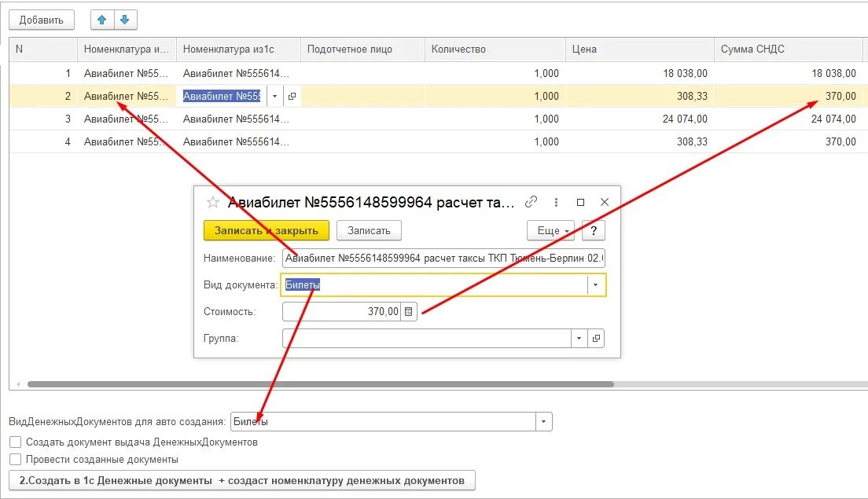The image size is (868, 499).
Task: Click the Добавить button
Action: [x=42, y=20]
